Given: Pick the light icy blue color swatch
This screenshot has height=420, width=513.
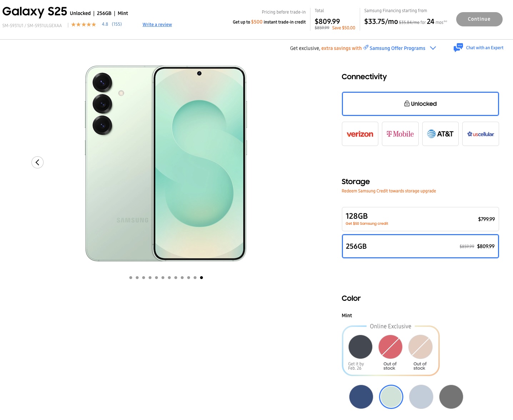Looking at the screenshot, I should tap(421, 397).
